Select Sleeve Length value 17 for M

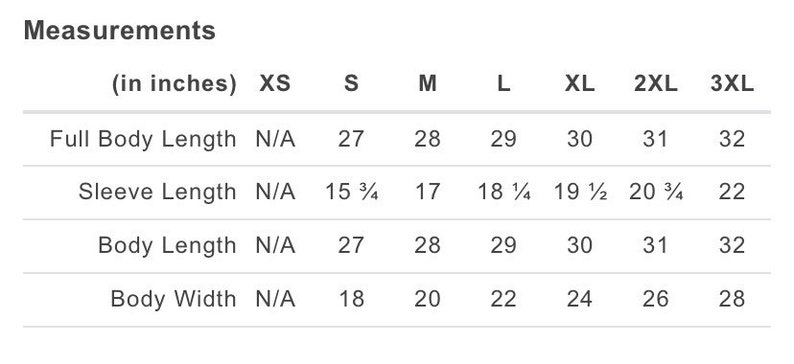click(x=427, y=192)
